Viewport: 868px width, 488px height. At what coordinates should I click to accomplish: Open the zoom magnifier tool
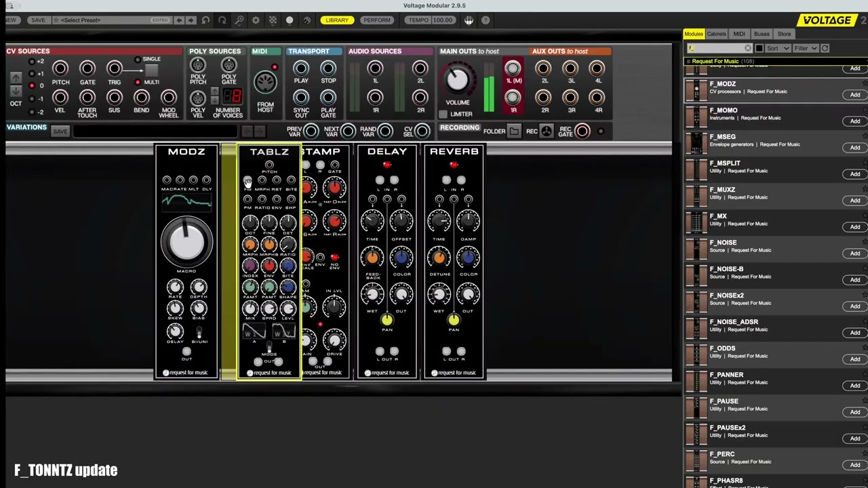(x=239, y=20)
